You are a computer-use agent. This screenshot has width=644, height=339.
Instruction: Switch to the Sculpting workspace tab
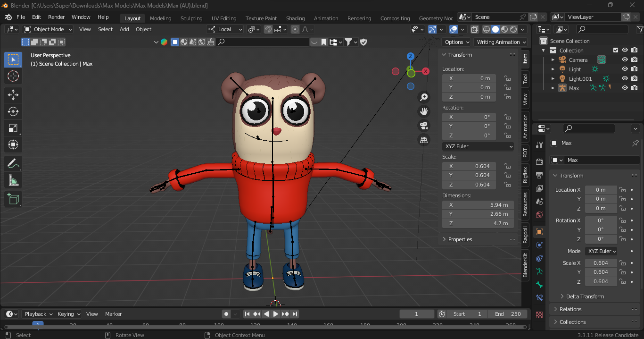pyautogui.click(x=191, y=18)
